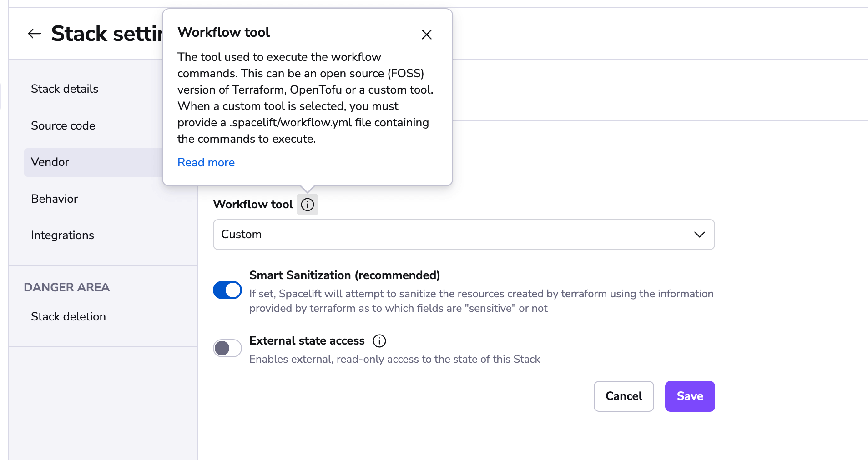Go to Stack deletion under Danger Area
Viewport: 868px width, 460px height.
tap(68, 316)
